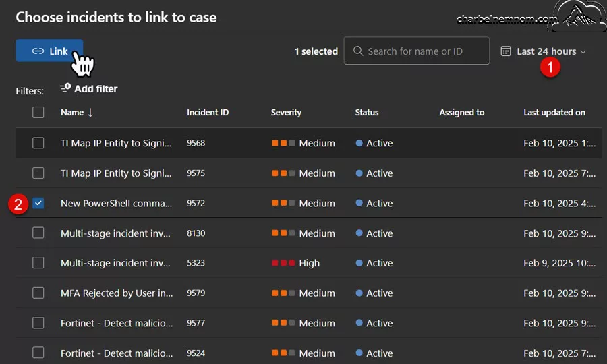Check the box for incident 9575
Screen dimensions: 607x364
click(38, 173)
